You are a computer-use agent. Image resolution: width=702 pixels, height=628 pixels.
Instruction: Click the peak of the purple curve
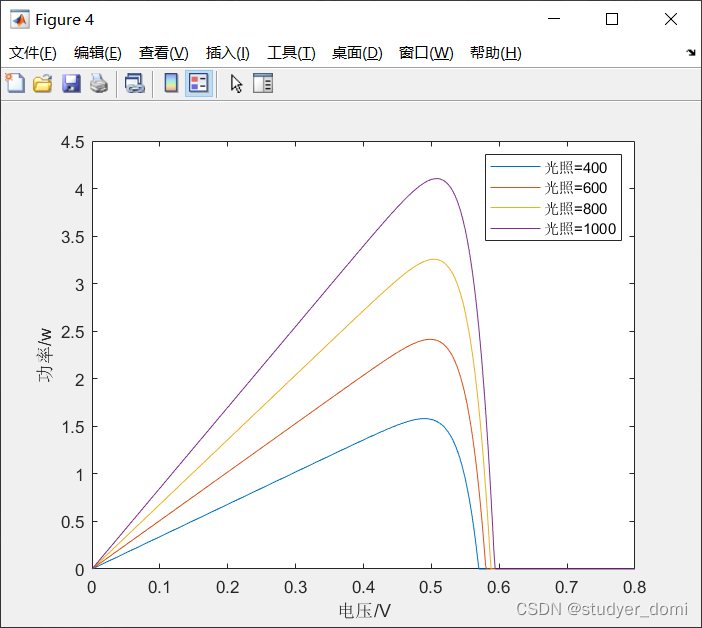coord(437,179)
